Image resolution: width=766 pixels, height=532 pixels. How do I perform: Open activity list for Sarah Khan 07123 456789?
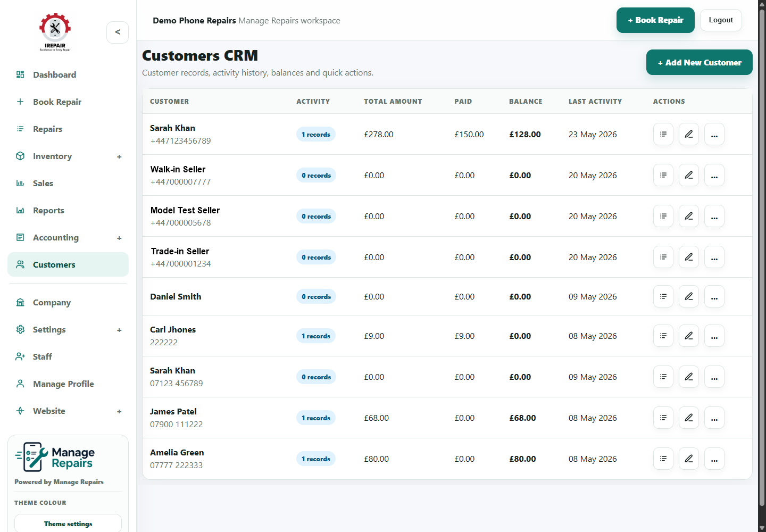(663, 377)
